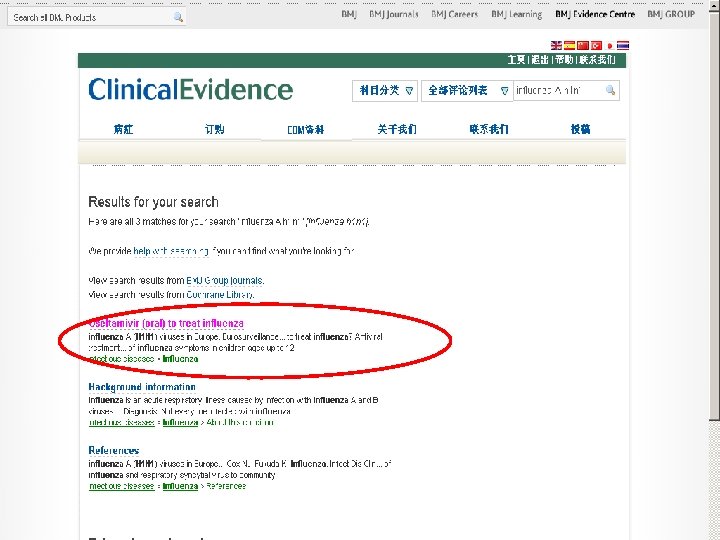Click the page vertical scrollbar thumb
This screenshot has height=540, width=720.
[x=714, y=216]
